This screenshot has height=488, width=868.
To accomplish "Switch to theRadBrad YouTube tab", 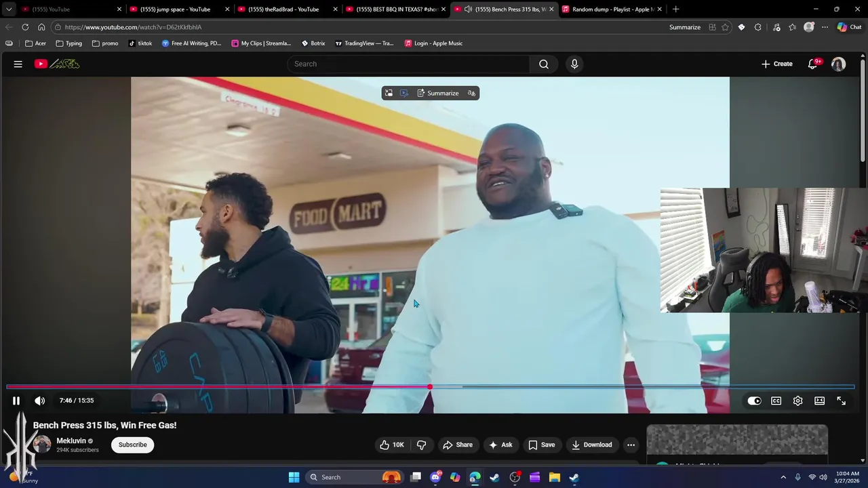I will coord(283,9).
